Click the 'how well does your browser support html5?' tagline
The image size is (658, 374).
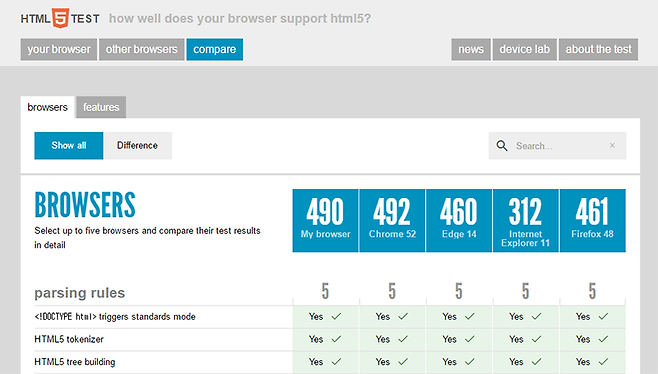240,18
